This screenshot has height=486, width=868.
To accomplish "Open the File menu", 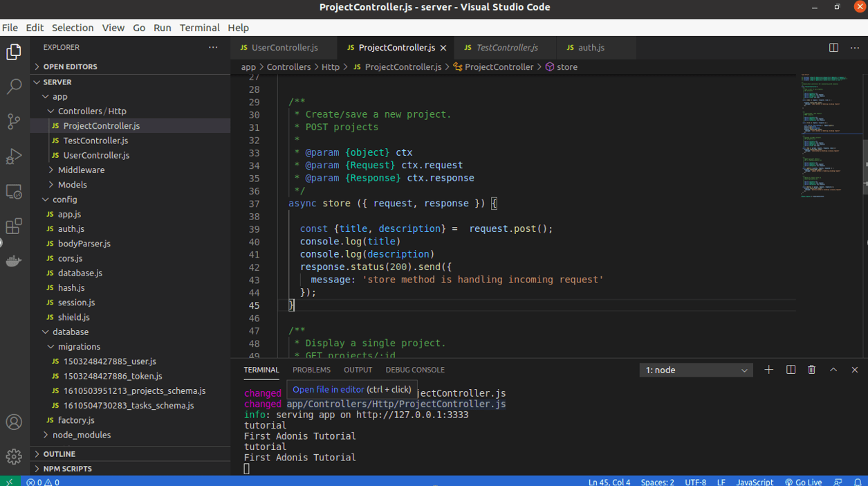I will point(10,28).
